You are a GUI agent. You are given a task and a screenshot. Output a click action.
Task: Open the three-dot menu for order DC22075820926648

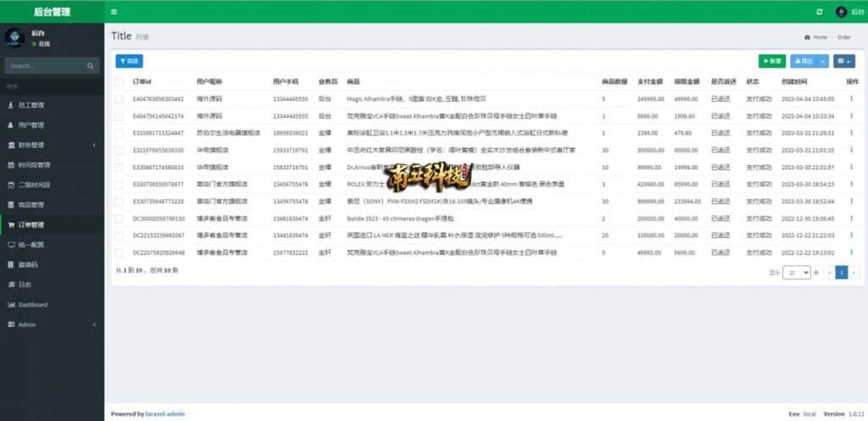(x=851, y=252)
